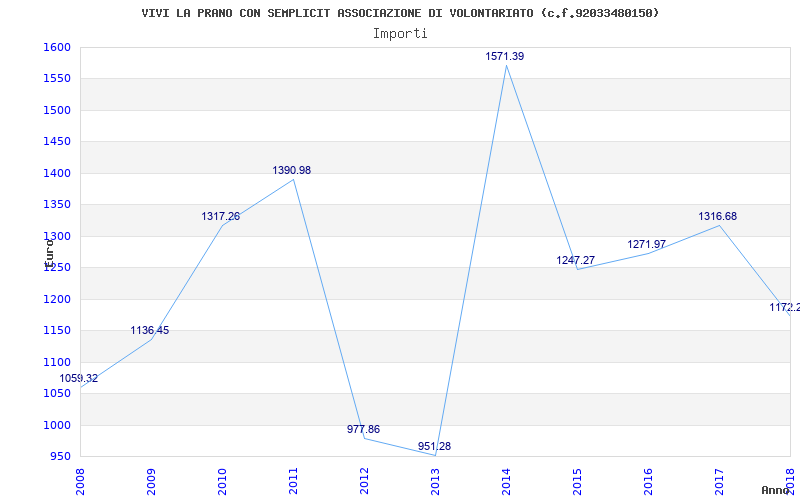Click x-axis year 2009

click(x=151, y=482)
